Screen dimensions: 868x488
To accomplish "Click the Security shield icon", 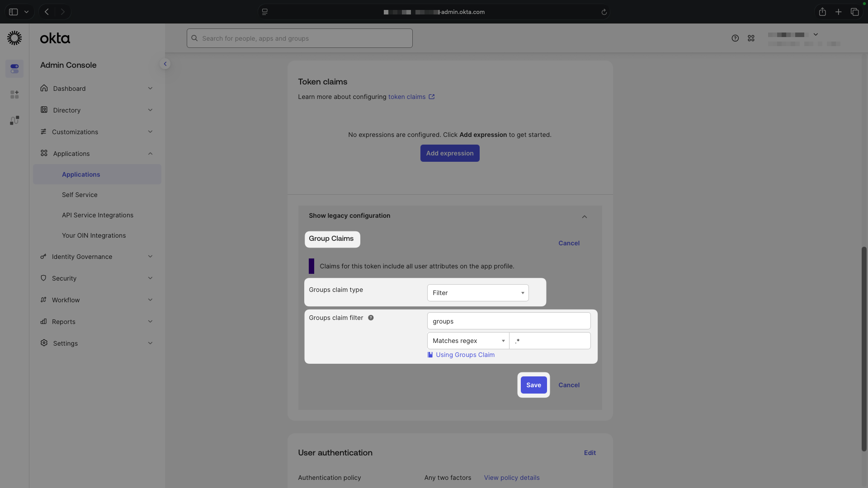I will 43,278.
